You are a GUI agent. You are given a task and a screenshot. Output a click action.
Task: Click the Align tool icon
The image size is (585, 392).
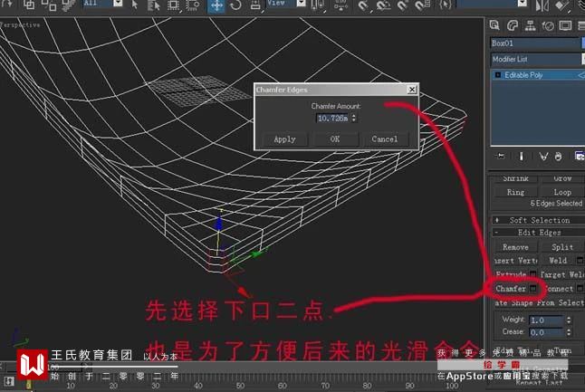(561, 5)
